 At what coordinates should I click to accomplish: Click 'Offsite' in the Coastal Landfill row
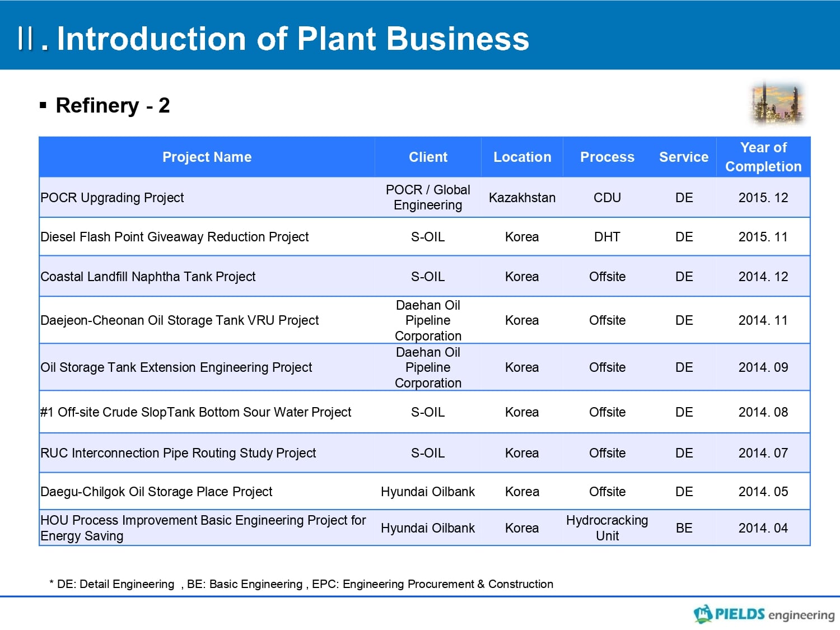pyautogui.click(x=607, y=277)
